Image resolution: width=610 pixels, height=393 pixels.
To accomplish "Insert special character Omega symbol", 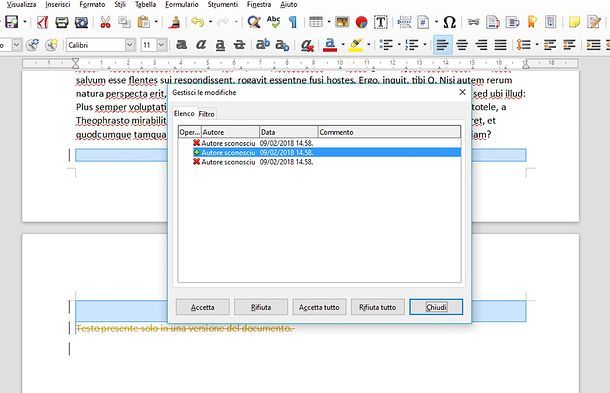I will coord(449,22).
